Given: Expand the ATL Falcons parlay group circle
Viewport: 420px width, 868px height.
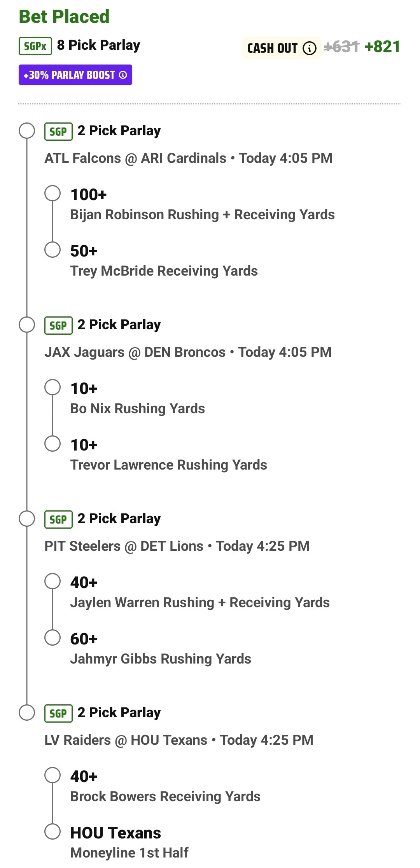Looking at the screenshot, I should click(x=27, y=131).
